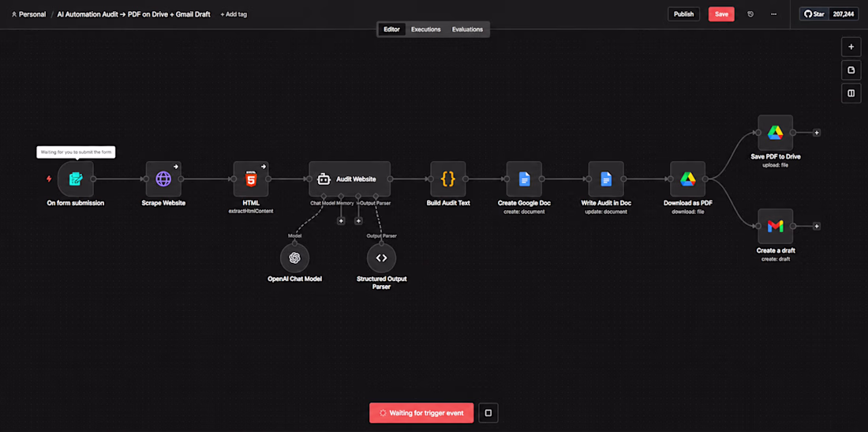Click the Chat Model connector on Audit Website
Image resolution: width=868 pixels, height=432 pixels.
coord(324,197)
